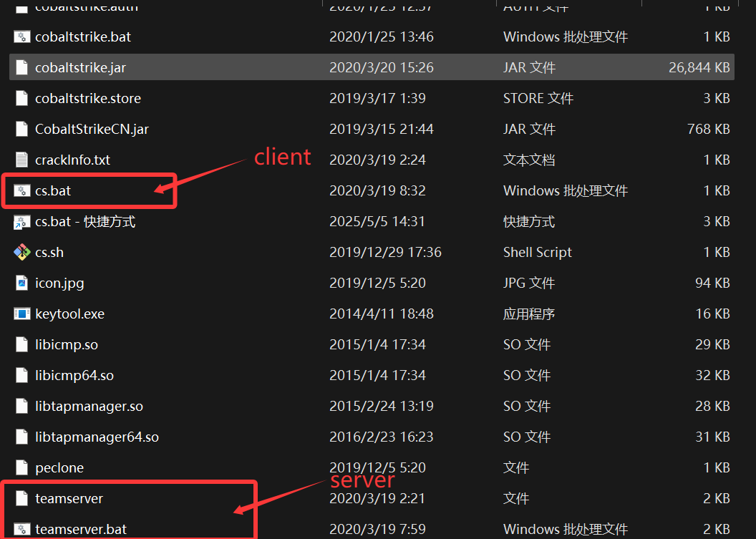Select the file name teamserver.bat

[x=81, y=530]
